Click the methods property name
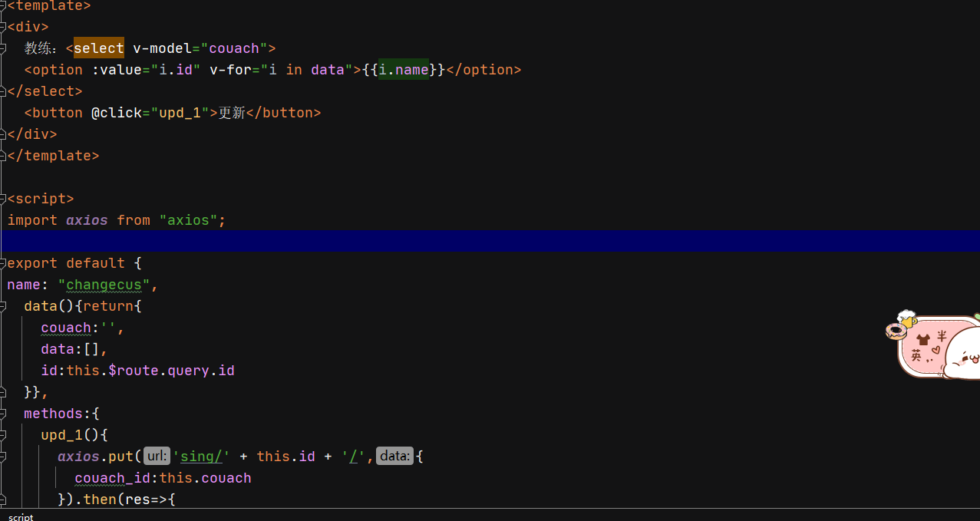 (53, 414)
